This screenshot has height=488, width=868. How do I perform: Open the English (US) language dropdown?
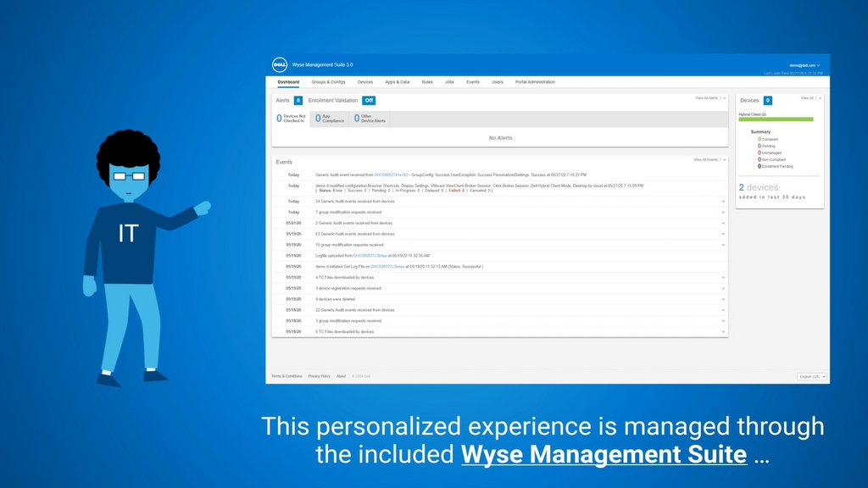pyautogui.click(x=811, y=377)
